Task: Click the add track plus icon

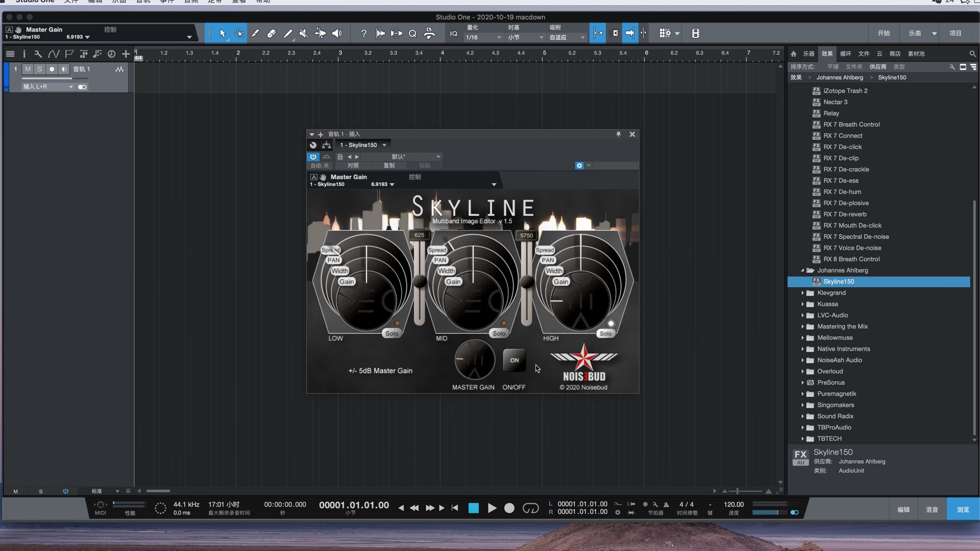Action: tap(126, 54)
